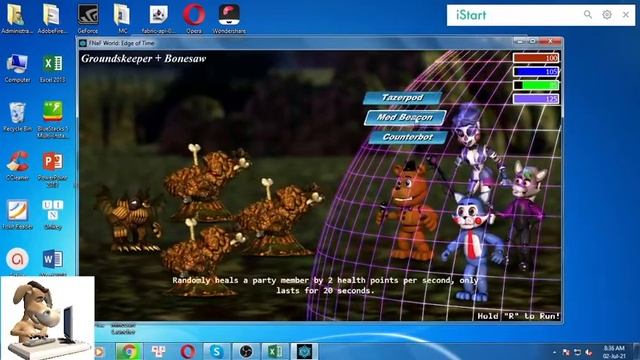Open the round orange-ringed desktop icon
Screen dimensions: 640x360
click(x=18, y=260)
